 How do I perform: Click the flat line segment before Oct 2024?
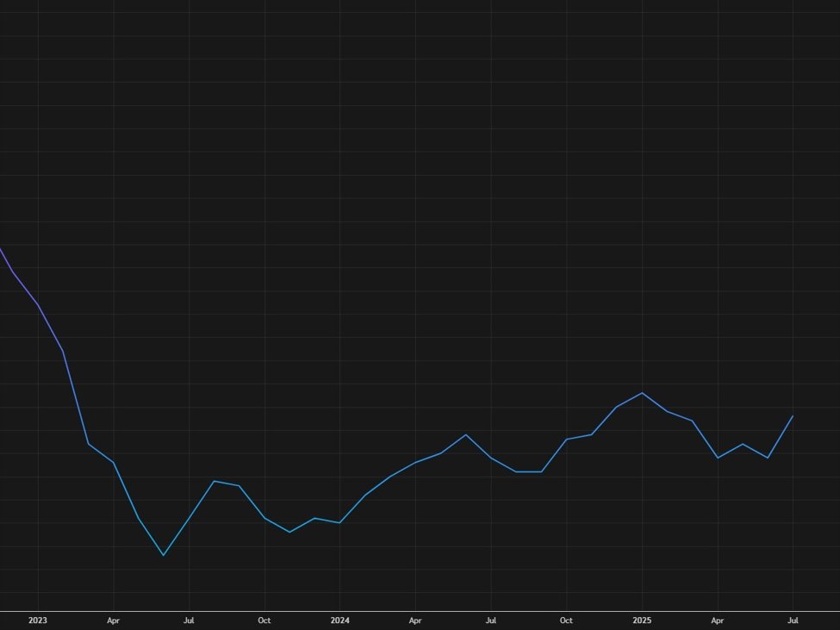(x=528, y=471)
